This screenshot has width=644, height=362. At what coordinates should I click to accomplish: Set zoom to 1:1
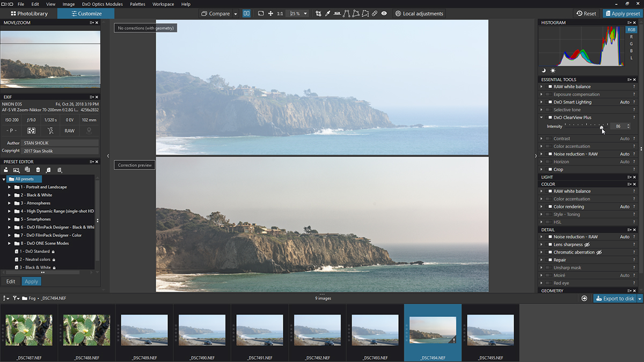coord(280,13)
